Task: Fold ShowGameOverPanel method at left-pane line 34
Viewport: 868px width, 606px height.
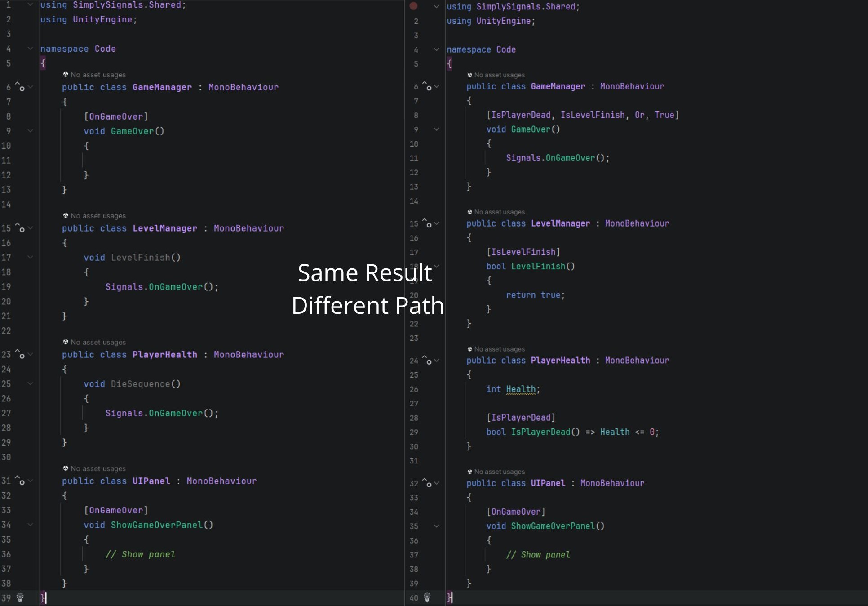Action: pos(30,524)
